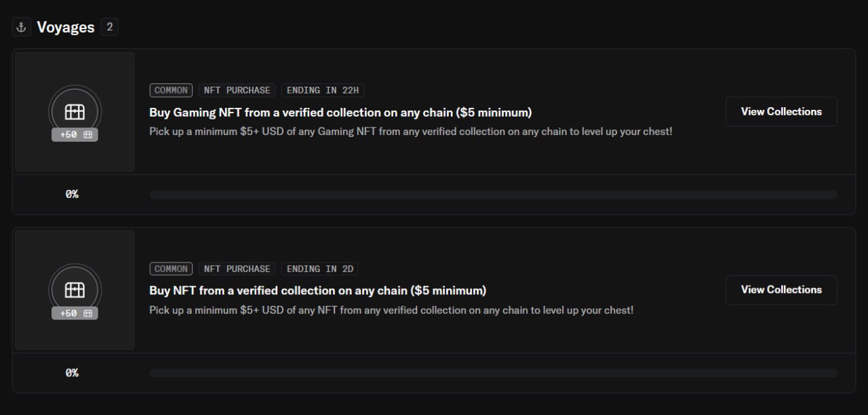Select the COMMON tag on the voyage ending in 2D

171,269
